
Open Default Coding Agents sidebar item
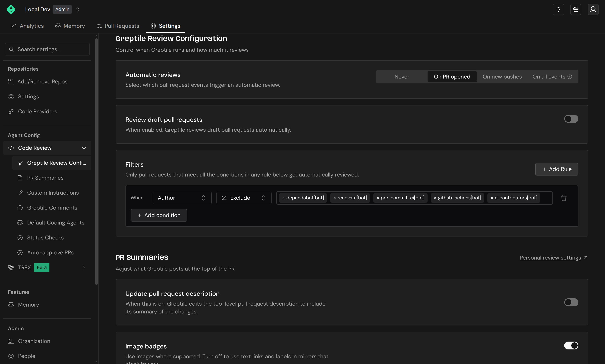pyautogui.click(x=52, y=223)
